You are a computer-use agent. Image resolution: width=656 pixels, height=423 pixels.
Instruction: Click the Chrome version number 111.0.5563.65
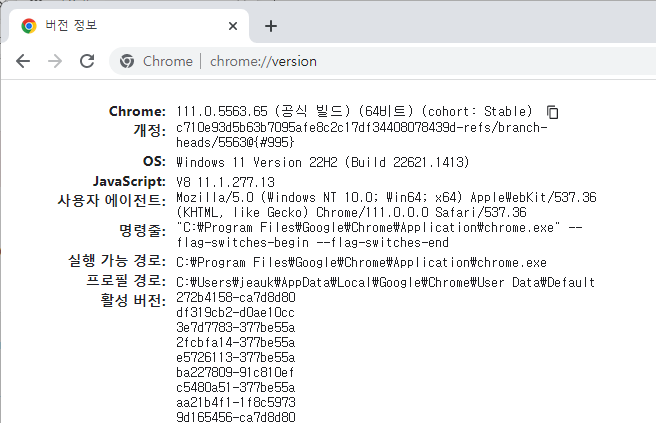(x=222, y=111)
